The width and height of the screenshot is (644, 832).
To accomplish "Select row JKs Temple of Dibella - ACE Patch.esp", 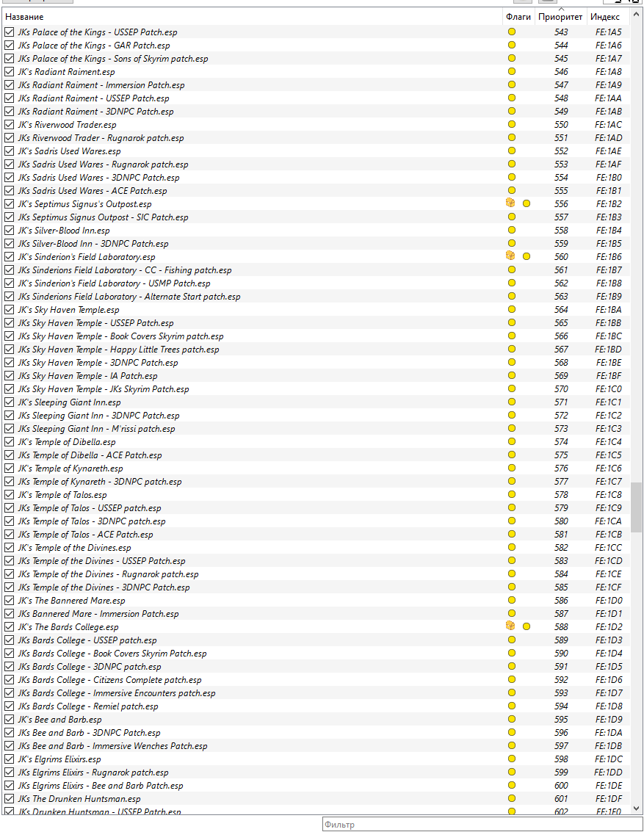I will [316, 455].
